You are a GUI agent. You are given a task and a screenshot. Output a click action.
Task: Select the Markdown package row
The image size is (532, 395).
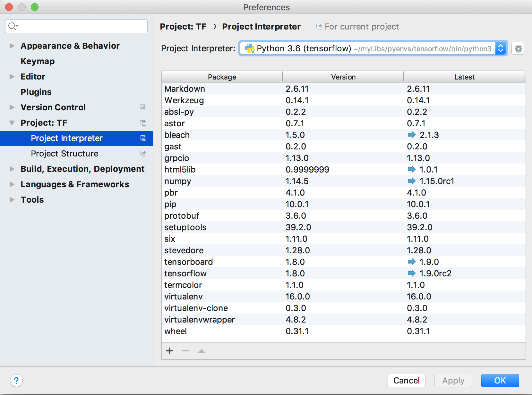[x=343, y=88]
